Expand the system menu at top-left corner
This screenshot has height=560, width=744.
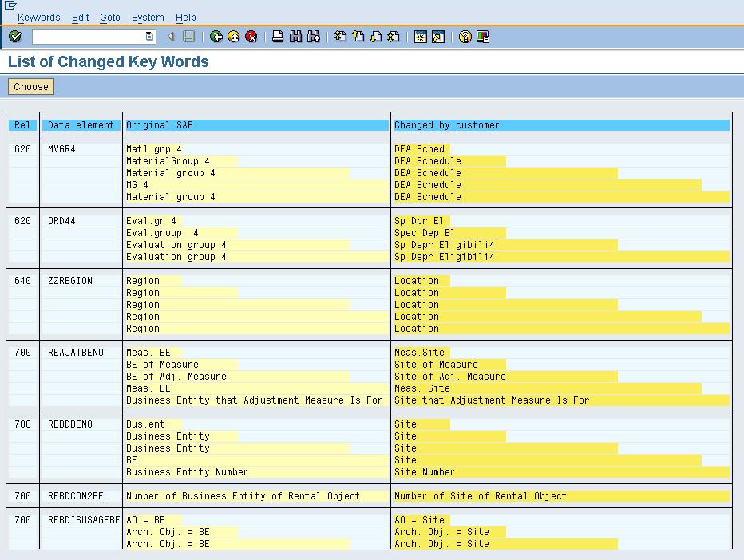[x=8, y=6]
